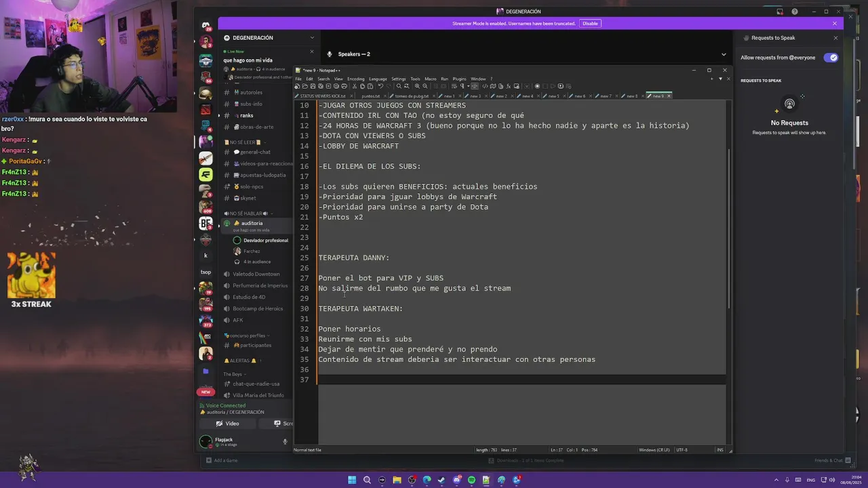
Task: Open the BF server icon in sidebar
Action: click(205, 223)
